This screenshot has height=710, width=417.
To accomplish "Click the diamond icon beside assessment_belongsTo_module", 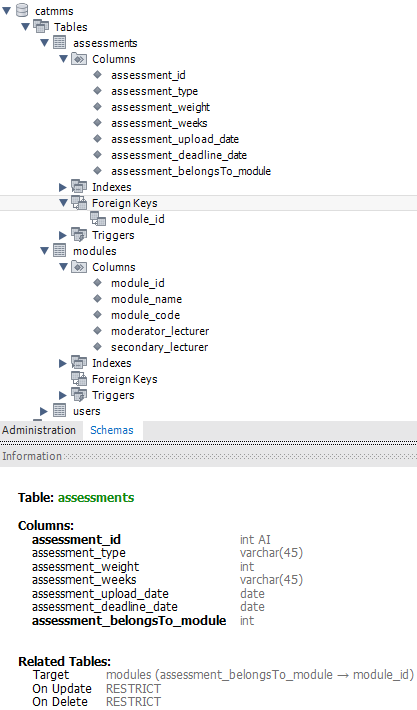I will (97, 170).
